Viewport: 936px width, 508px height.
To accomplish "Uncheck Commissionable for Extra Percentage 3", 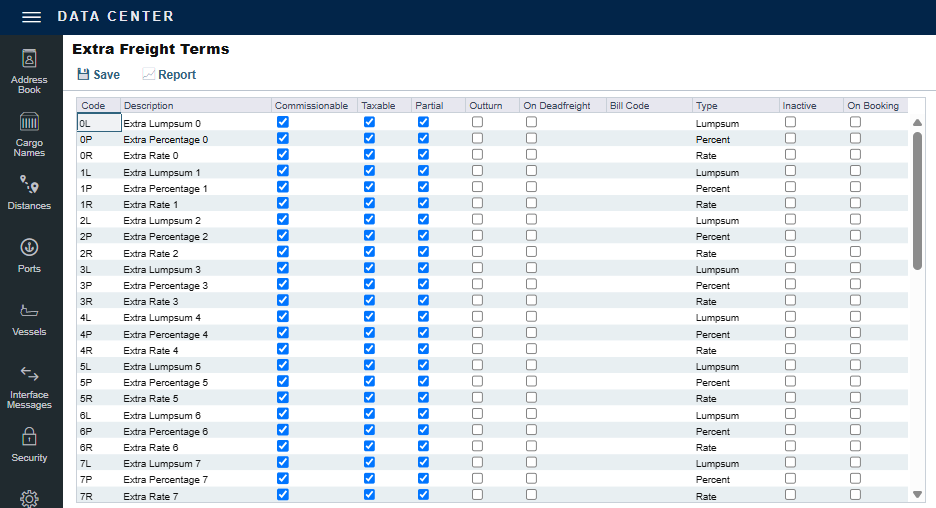I will [x=283, y=284].
